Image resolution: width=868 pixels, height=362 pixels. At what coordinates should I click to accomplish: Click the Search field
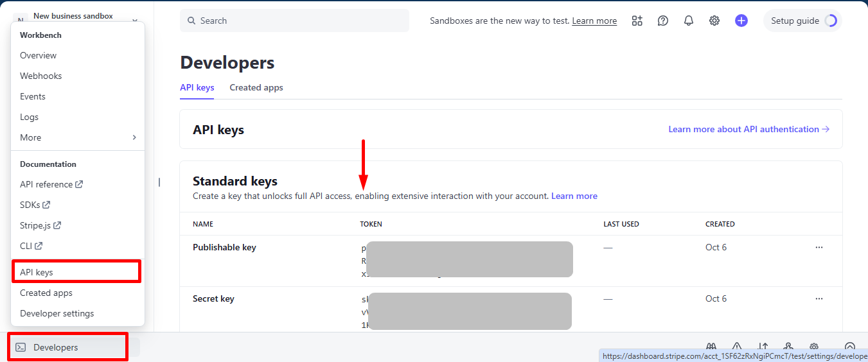[294, 21]
